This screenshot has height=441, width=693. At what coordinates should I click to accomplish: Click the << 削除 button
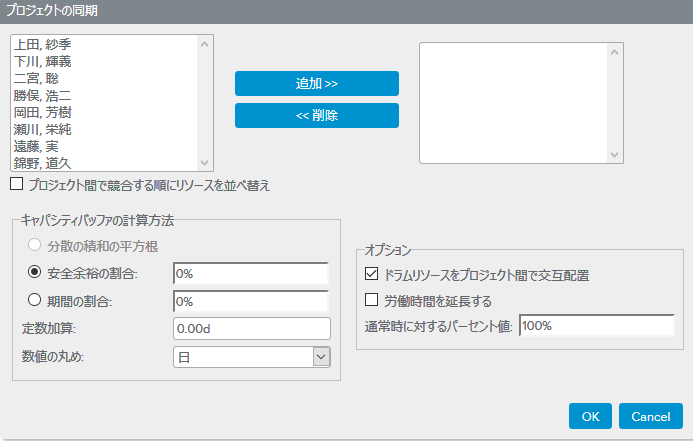pyautogui.click(x=316, y=116)
